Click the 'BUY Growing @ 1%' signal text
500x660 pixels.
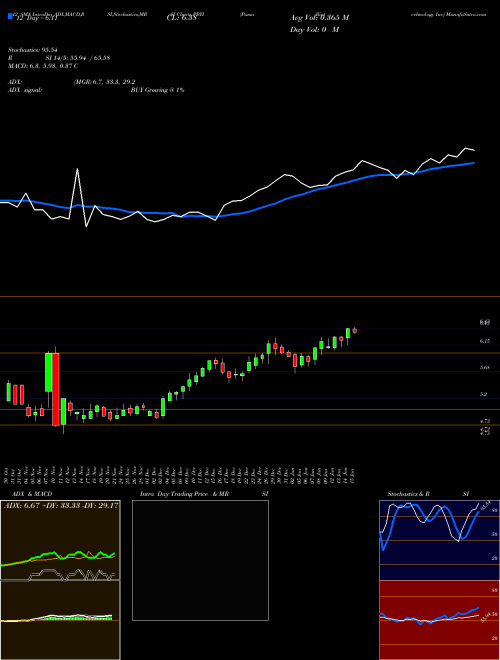click(157, 90)
